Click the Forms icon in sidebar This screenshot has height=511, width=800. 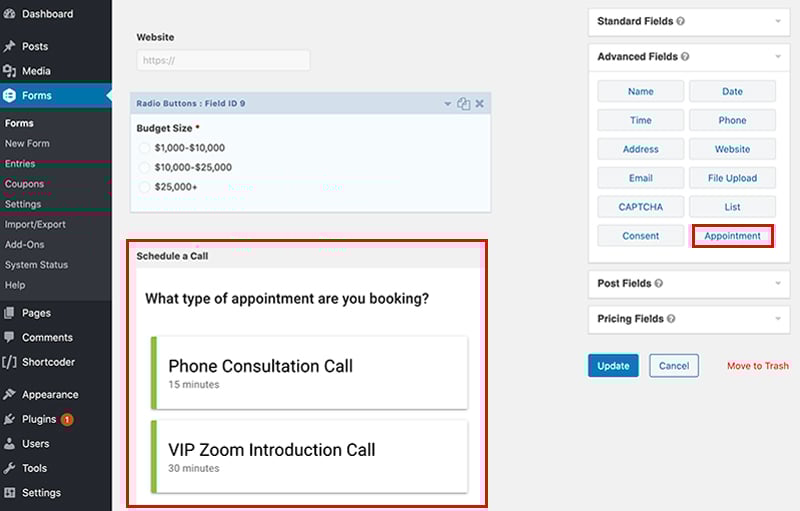[x=9, y=95]
